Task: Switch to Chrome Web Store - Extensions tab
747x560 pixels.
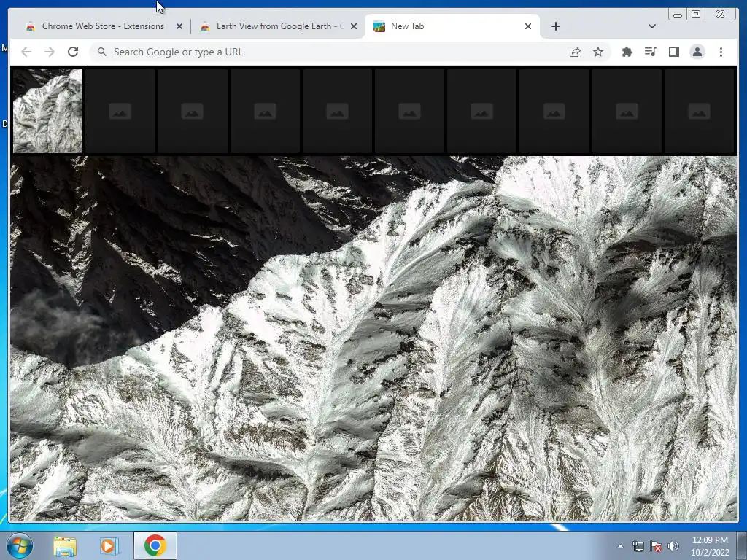Action: pos(104,26)
